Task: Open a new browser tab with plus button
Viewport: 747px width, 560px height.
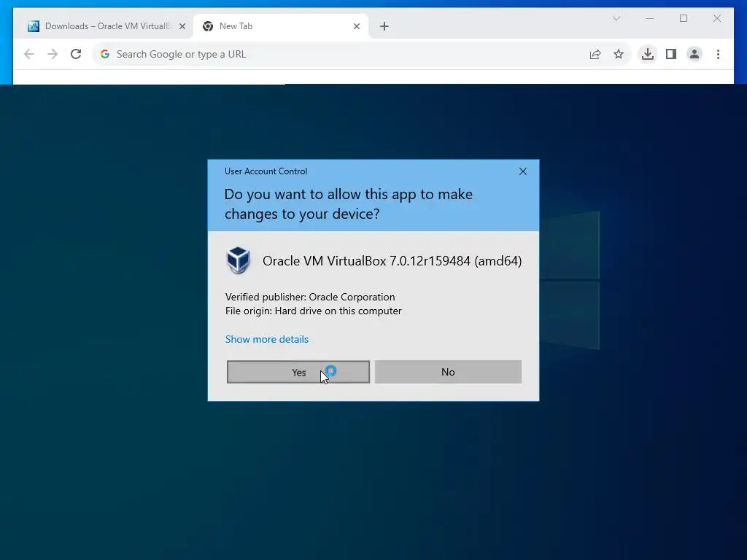Action: click(x=384, y=26)
